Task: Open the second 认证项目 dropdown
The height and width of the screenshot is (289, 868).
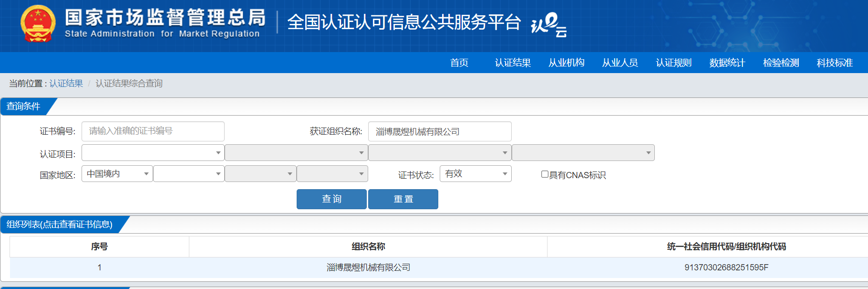Action: 296,153
